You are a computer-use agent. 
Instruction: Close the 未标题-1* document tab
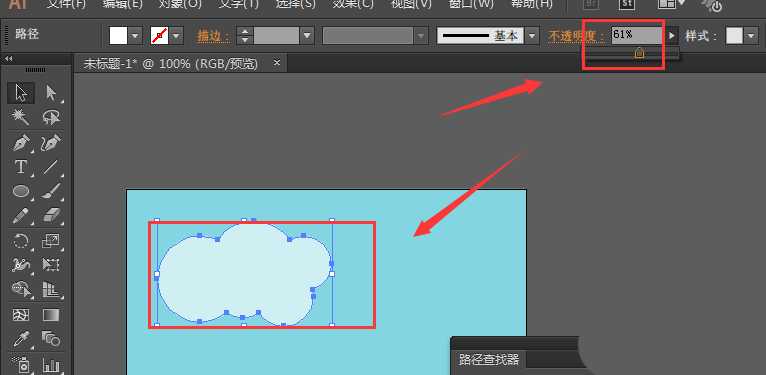[x=277, y=62]
